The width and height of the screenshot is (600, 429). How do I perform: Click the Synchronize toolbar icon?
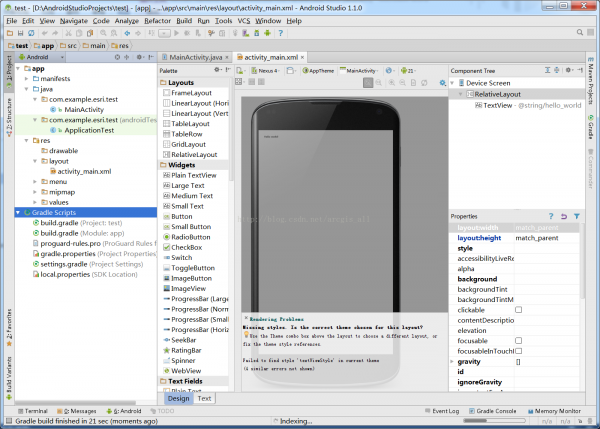[31, 33]
